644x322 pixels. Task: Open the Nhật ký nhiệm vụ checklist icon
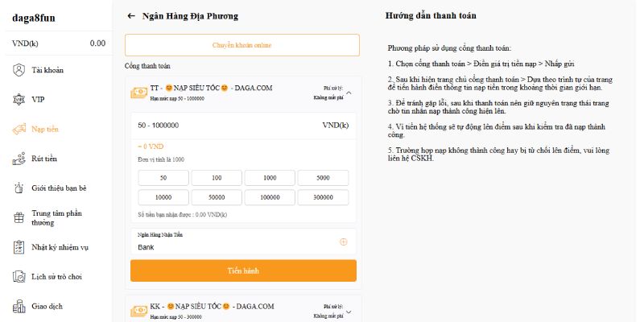pos(19,247)
